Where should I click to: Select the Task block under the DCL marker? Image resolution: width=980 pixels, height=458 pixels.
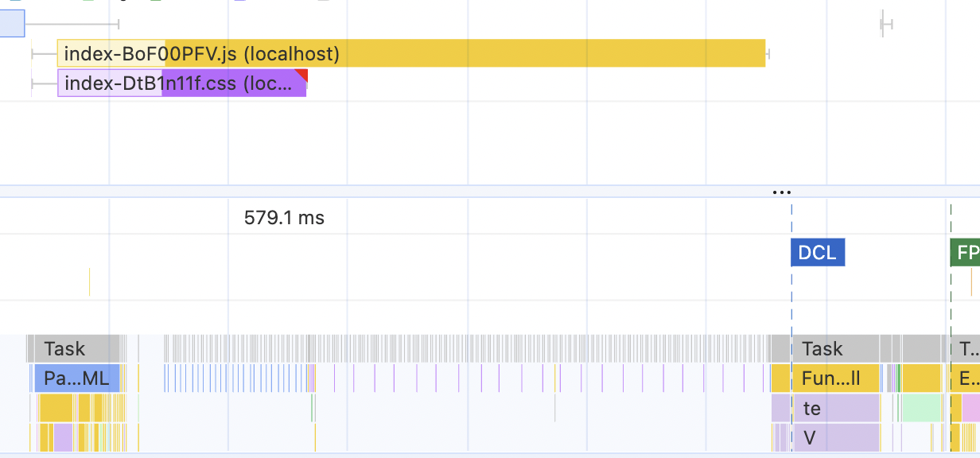pos(835,348)
